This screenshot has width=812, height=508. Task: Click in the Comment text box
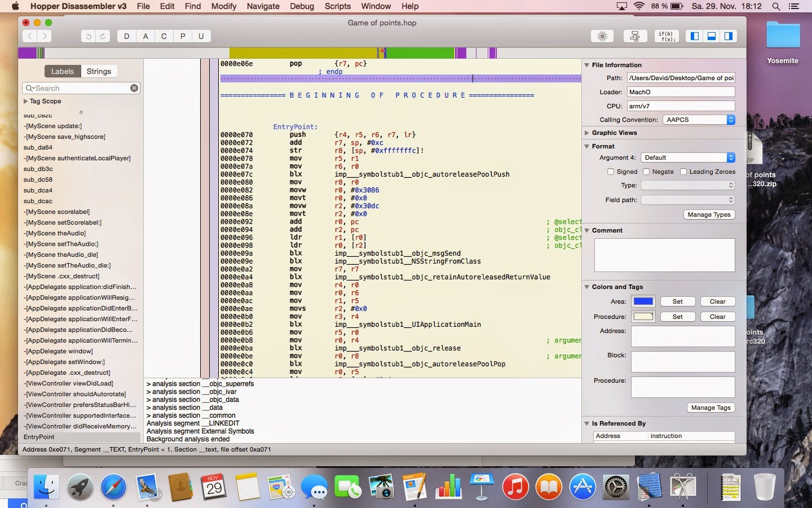point(664,255)
